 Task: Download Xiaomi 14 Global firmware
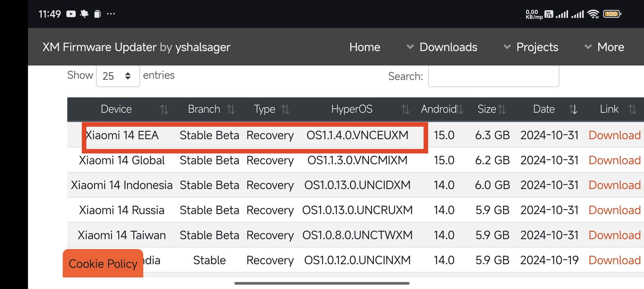click(x=615, y=160)
